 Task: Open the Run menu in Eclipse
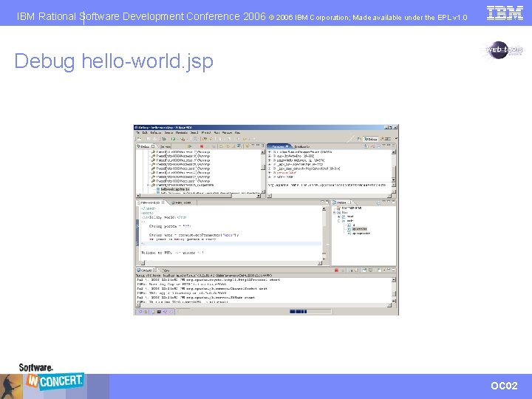[216, 133]
